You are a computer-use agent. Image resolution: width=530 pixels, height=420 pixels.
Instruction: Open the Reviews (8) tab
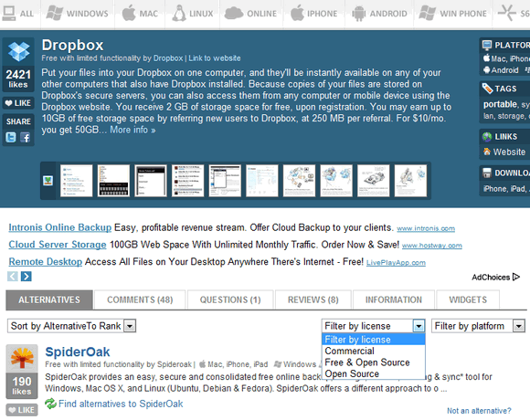coord(313,299)
